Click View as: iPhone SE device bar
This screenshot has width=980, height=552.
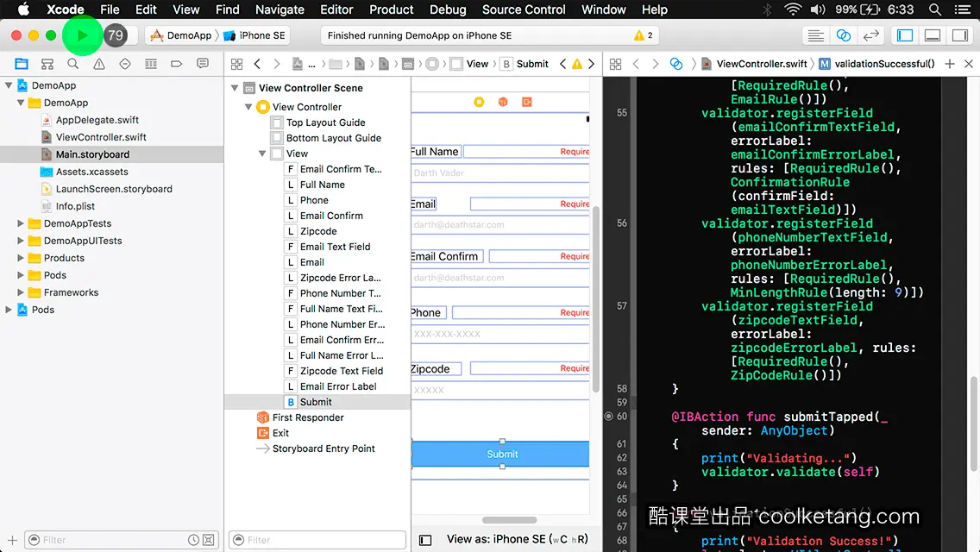click(x=517, y=540)
